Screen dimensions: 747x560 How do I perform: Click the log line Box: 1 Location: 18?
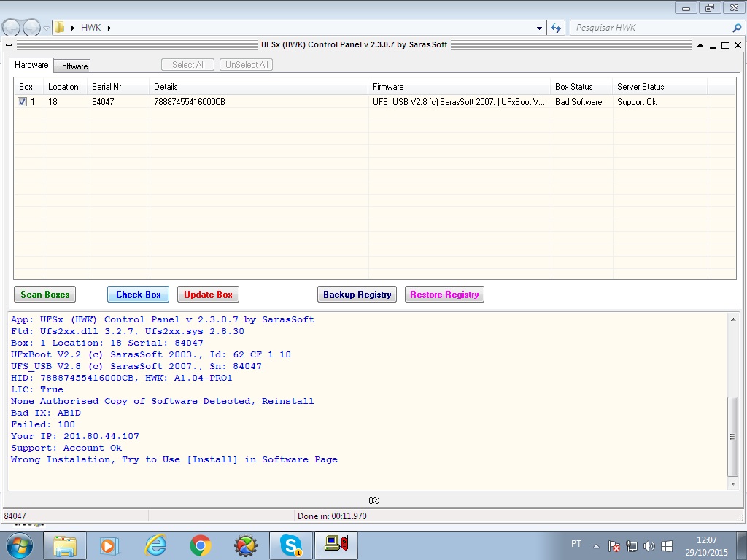[x=107, y=343]
